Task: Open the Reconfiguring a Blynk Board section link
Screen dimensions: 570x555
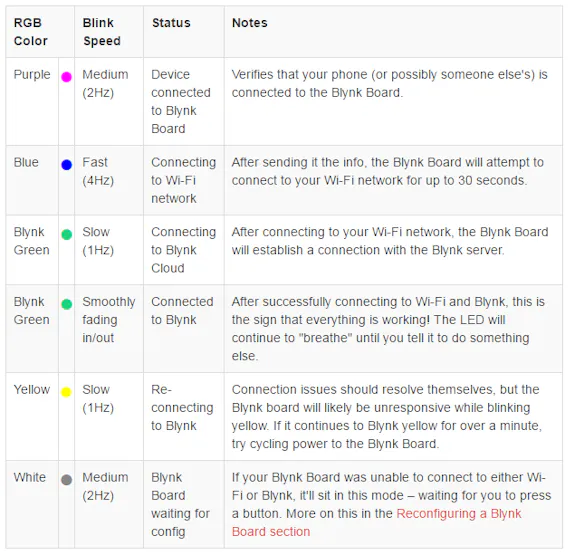Action: pyautogui.click(x=376, y=523)
